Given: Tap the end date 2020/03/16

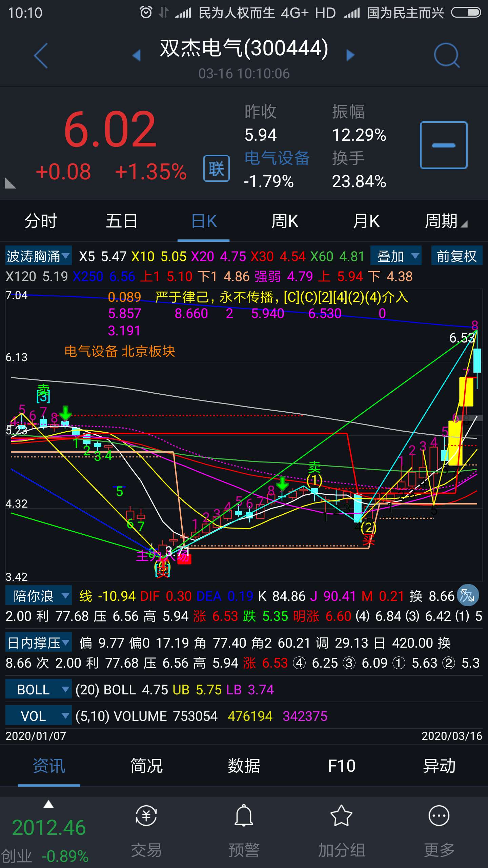Looking at the screenshot, I should [x=452, y=736].
